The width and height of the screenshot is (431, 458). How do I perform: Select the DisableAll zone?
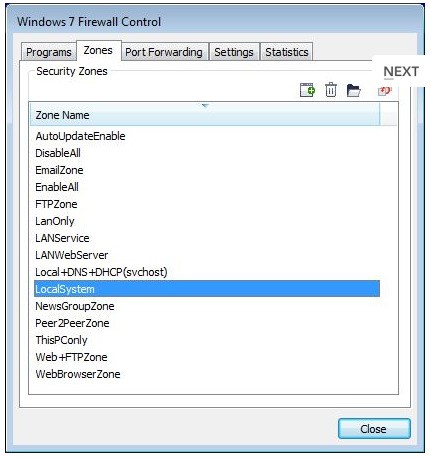[207, 153]
